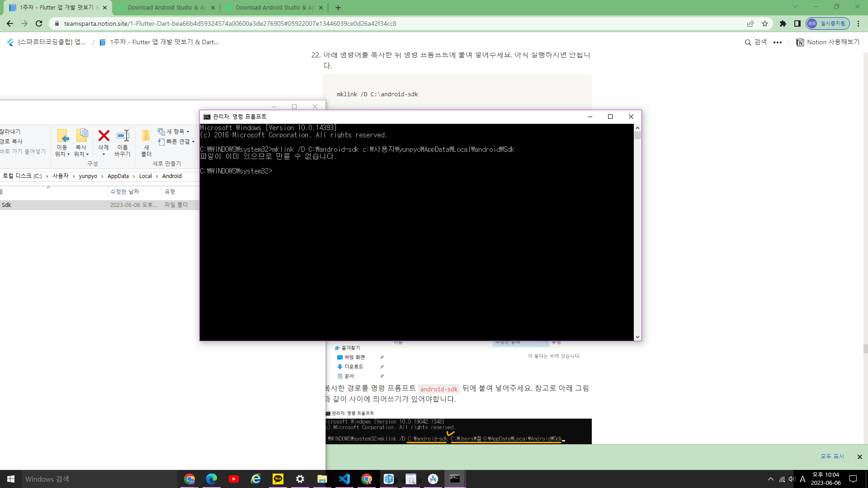Select the Sdk folder row in File Explorer
868x488 pixels.
tap(99, 205)
